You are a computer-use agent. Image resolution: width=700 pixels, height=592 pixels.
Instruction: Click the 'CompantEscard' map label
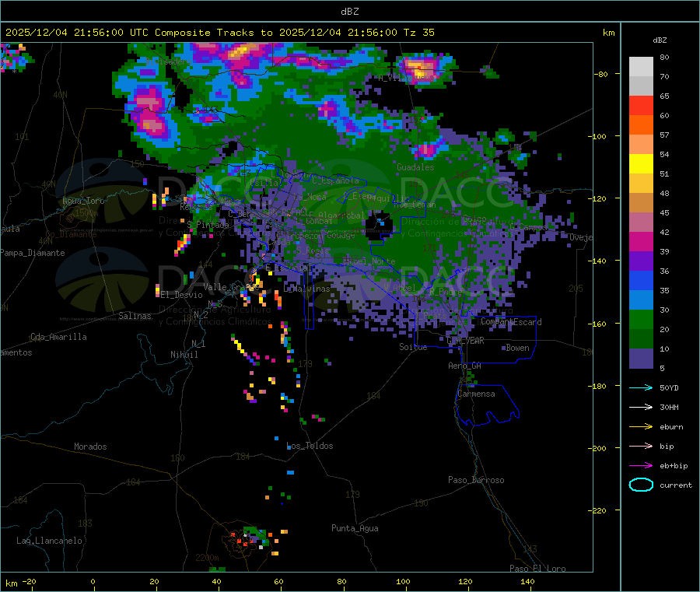[511, 322]
